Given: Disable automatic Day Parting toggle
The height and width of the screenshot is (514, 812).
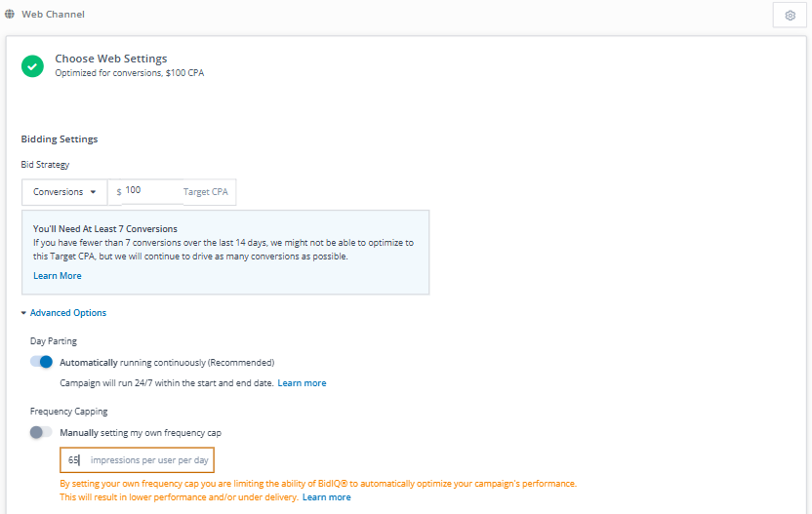Looking at the screenshot, I should click(x=41, y=362).
